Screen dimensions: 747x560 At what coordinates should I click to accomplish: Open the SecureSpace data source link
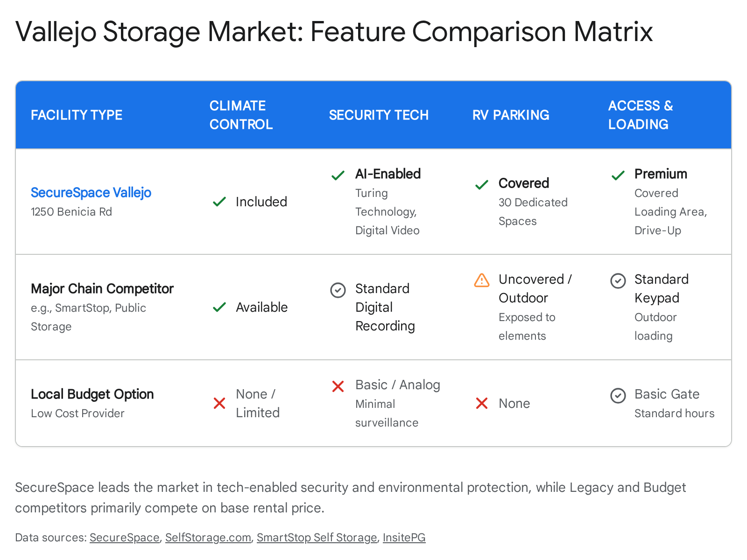125,538
